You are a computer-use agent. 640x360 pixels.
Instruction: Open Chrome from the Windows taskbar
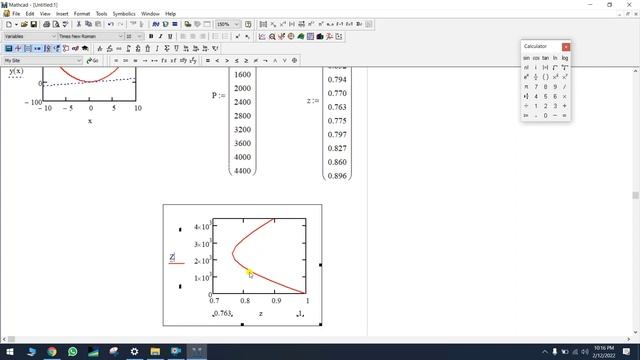[52, 351]
